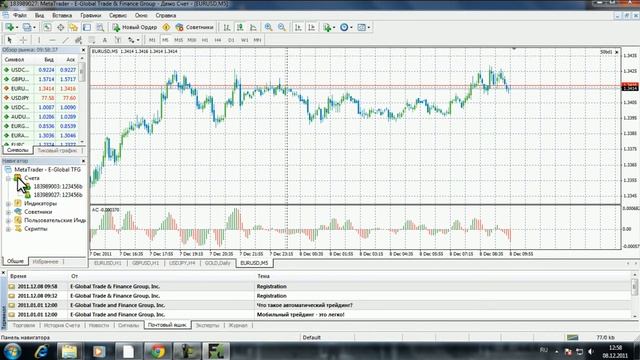Open the Сервис menu
Image resolution: width=640 pixels, height=360 pixels.
[118, 16]
